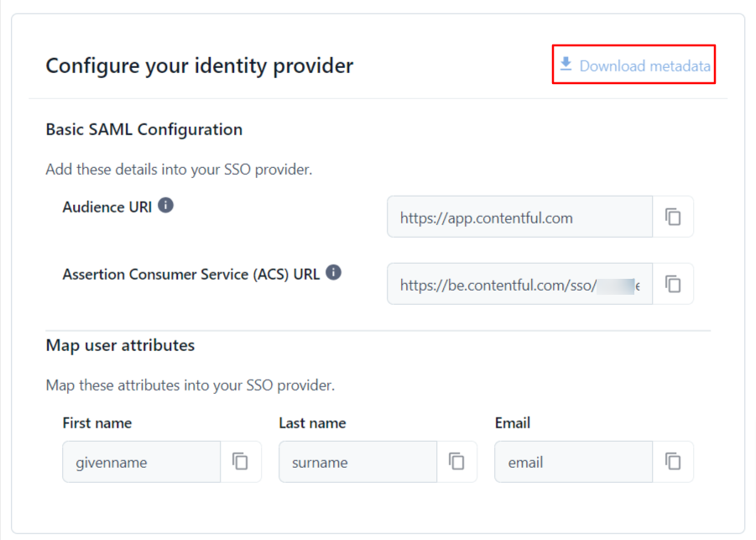756x540 pixels.
Task: Click the First name label
Action: pos(96,422)
